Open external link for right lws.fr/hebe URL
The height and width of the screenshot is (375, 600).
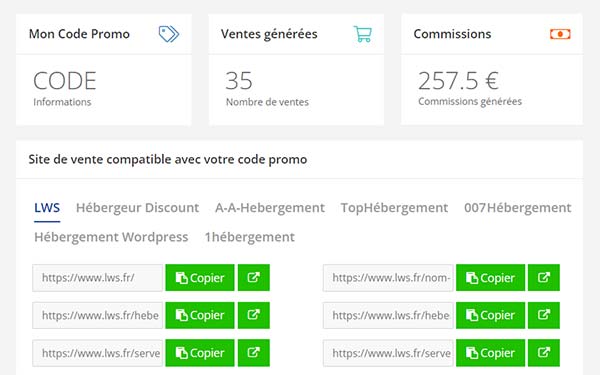point(544,315)
